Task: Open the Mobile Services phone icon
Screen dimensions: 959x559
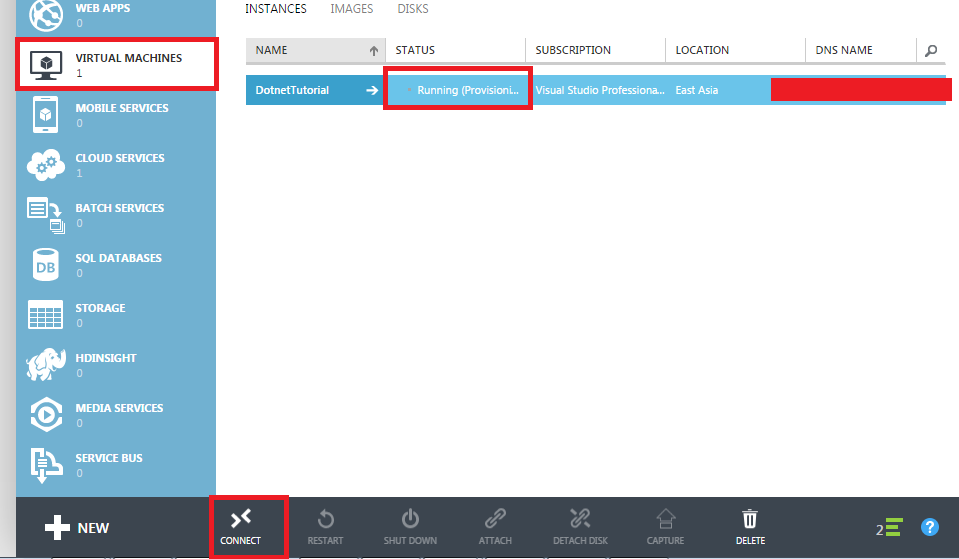Action: coord(46,114)
